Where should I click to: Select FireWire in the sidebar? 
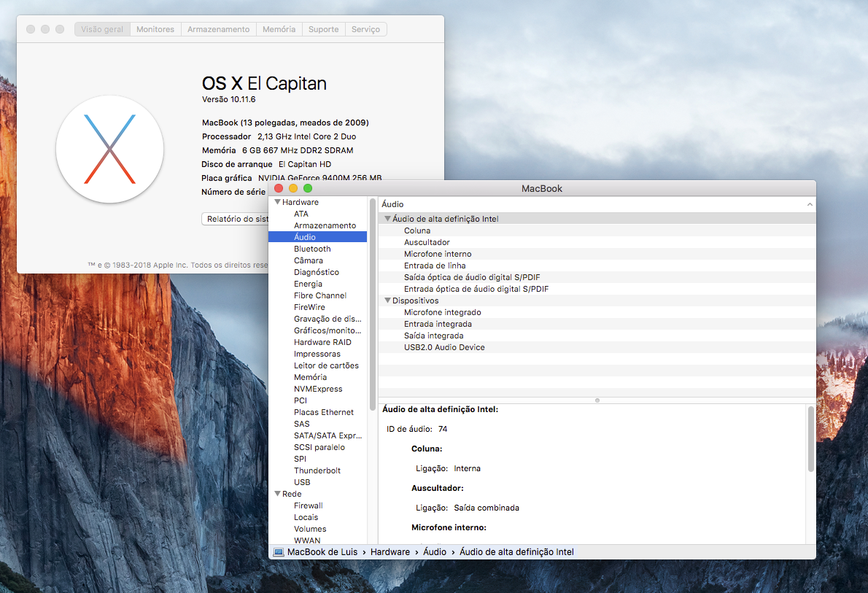(x=309, y=307)
